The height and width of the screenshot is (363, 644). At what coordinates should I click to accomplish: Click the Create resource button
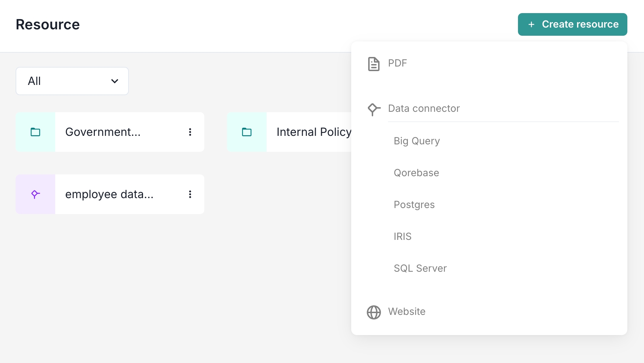(572, 24)
